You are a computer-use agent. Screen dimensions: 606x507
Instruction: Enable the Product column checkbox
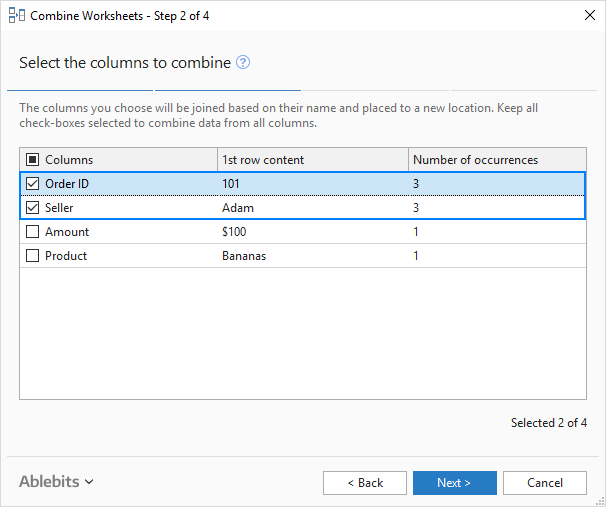pyautogui.click(x=33, y=256)
